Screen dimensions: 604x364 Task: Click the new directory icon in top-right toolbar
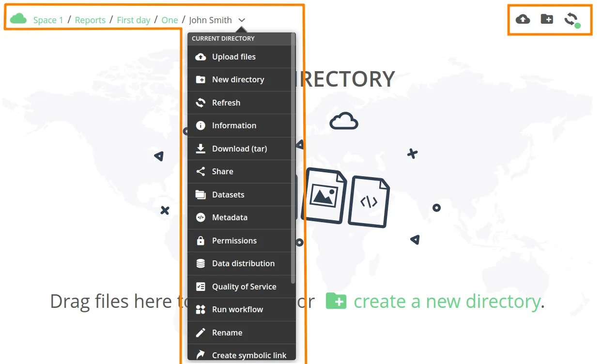547,19
